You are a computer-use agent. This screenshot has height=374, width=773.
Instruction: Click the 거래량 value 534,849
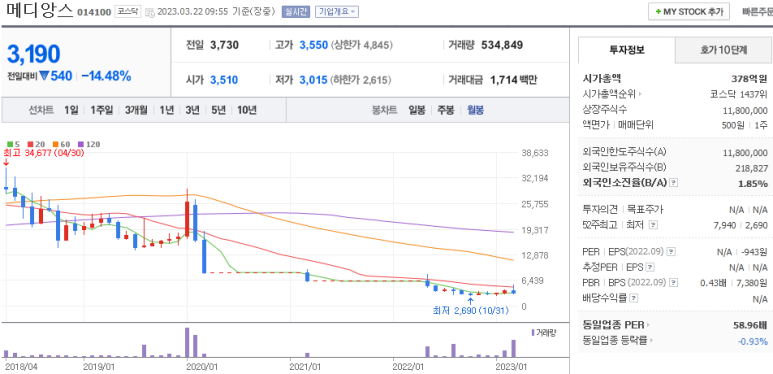coord(502,45)
